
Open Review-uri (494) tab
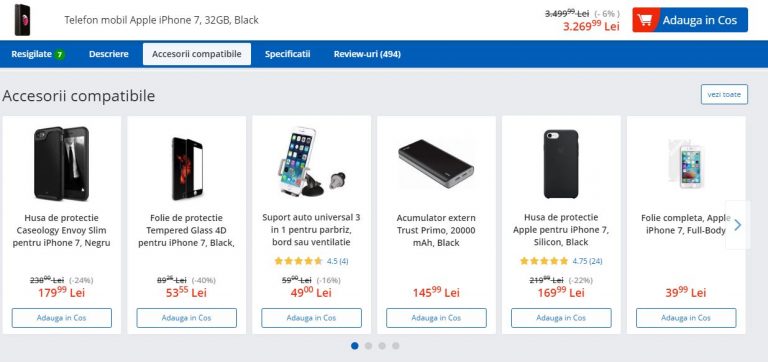(367, 54)
